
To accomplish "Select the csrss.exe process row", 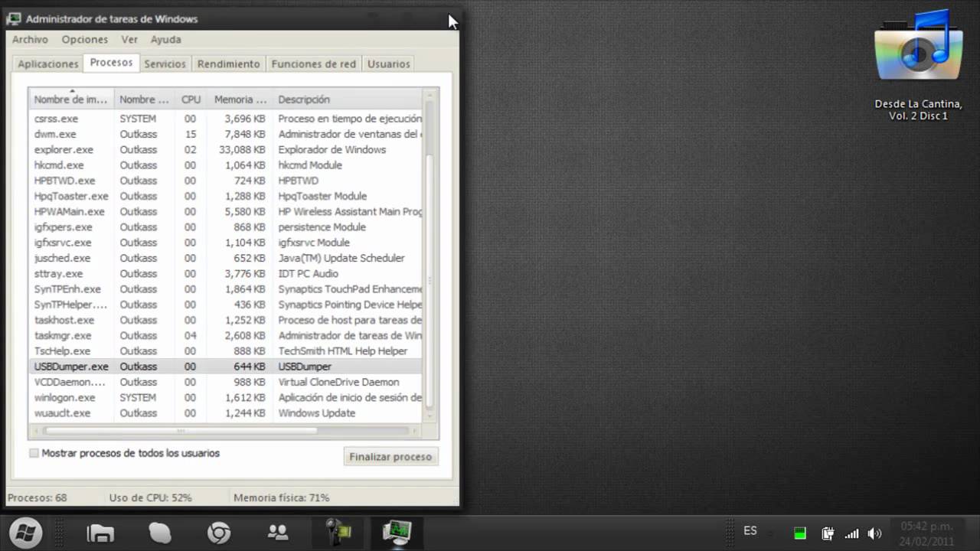I will click(x=226, y=119).
